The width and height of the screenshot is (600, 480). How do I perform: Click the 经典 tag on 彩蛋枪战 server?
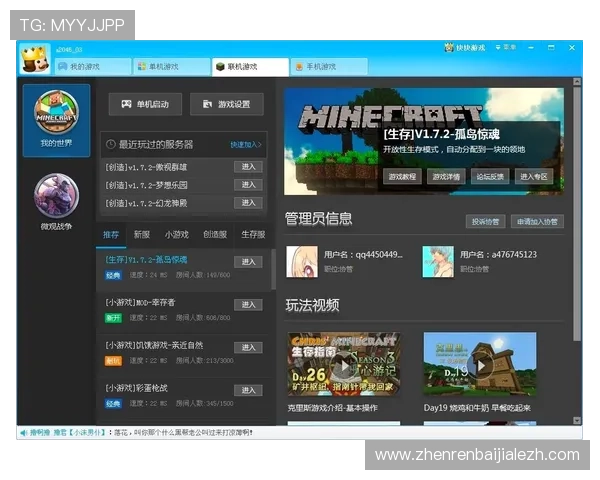pos(113,404)
